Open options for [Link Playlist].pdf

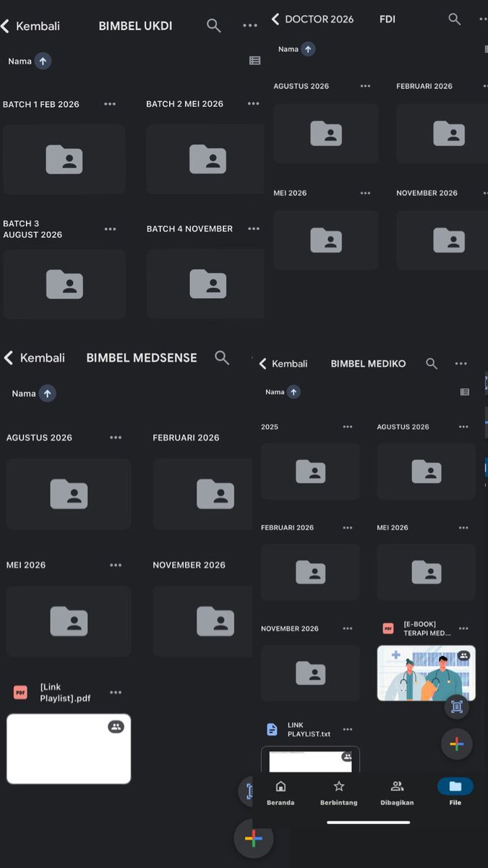(116, 692)
